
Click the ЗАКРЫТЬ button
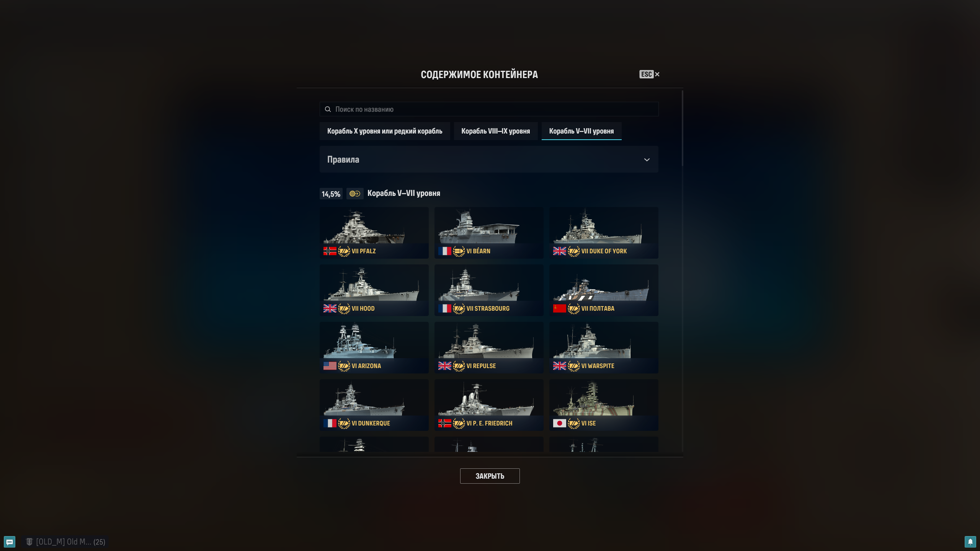tap(490, 476)
